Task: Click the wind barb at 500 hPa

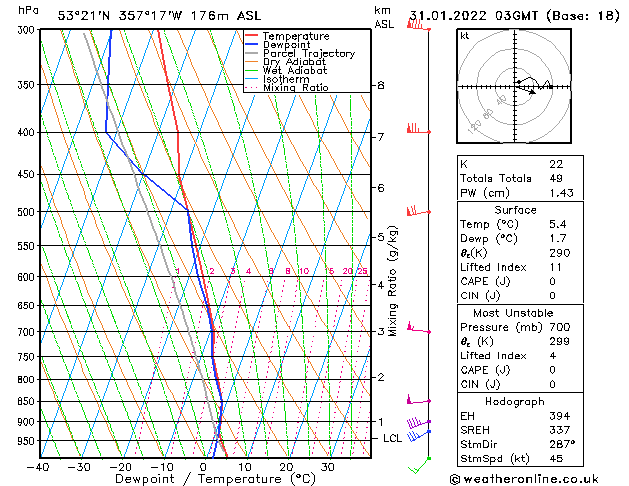Action: pyautogui.click(x=413, y=210)
